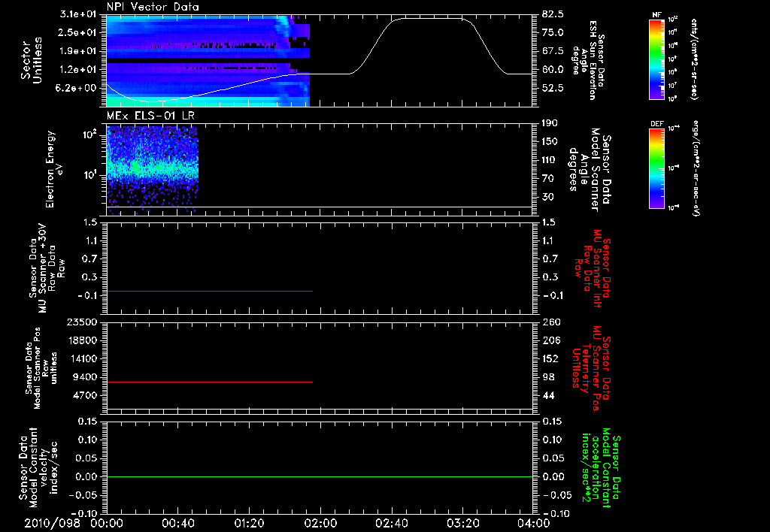Screen dimensions: 770x532
Task: Click the red line in MU Scanner +30V panel
Action: [x=209, y=292]
